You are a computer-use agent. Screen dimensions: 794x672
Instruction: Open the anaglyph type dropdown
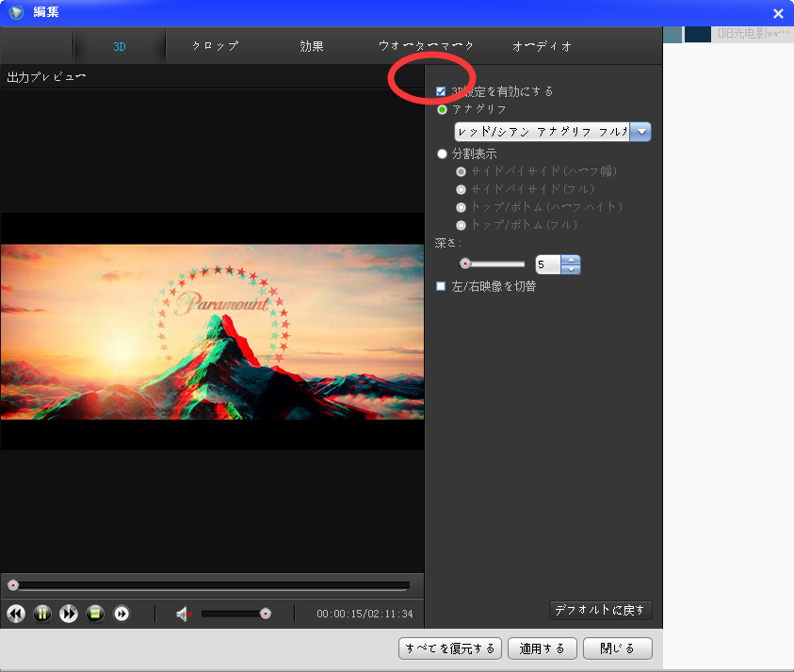point(640,132)
